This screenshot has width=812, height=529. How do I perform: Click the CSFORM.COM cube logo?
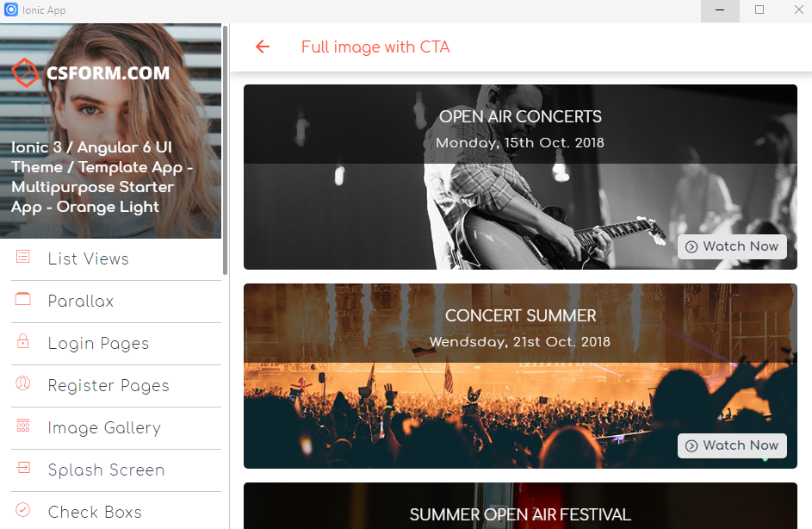pyautogui.click(x=25, y=72)
